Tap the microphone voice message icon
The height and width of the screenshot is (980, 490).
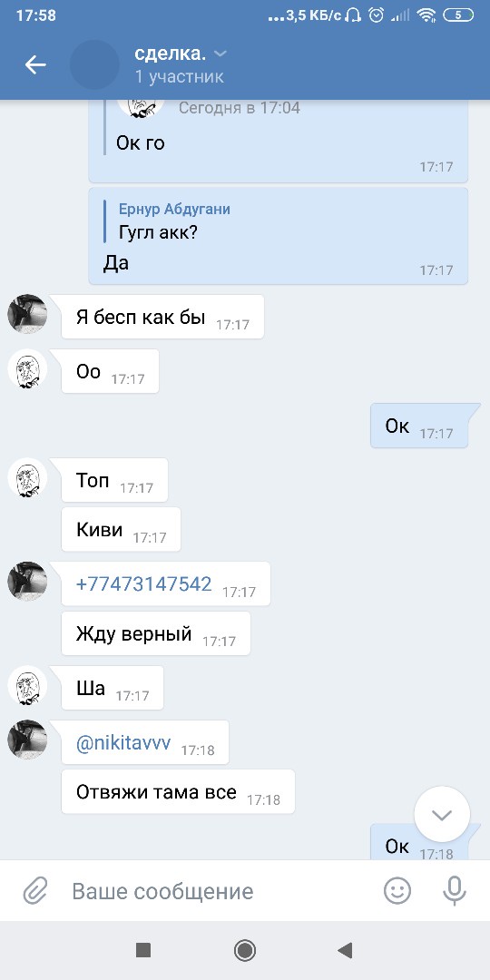[455, 891]
